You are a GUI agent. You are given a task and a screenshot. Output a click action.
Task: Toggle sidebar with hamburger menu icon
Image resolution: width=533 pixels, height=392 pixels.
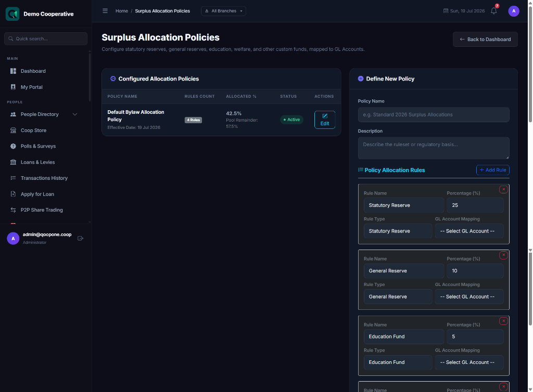point(105,11)
